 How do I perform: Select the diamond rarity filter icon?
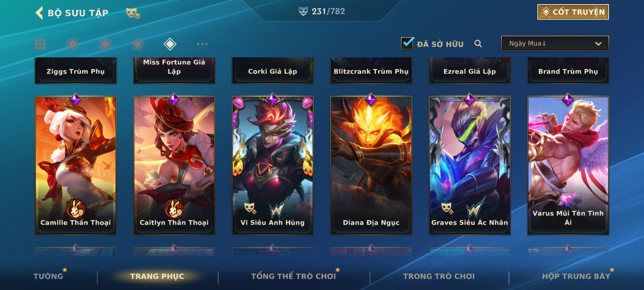point(170,44)
